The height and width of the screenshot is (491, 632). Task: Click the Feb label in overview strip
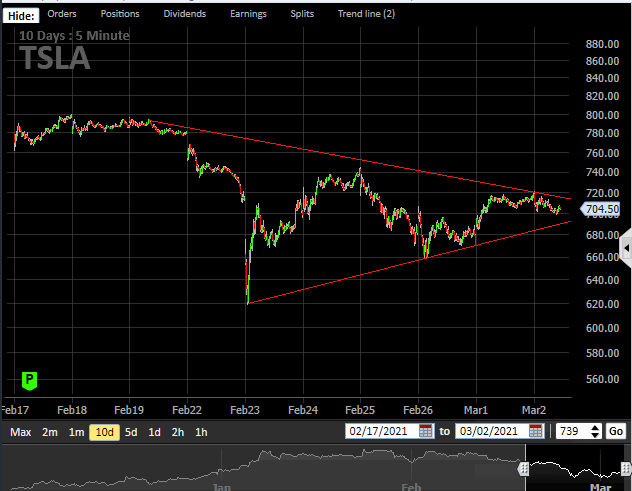coord(411,487)
